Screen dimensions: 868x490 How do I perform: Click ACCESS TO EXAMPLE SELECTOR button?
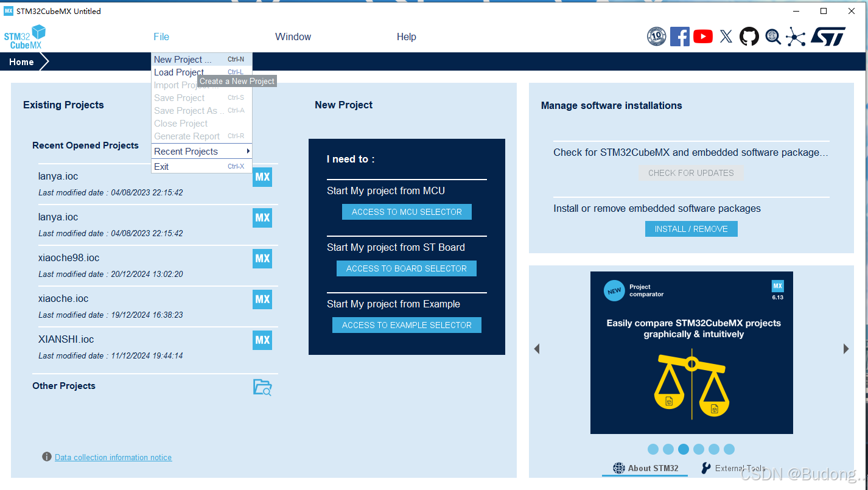click(407, 325)
